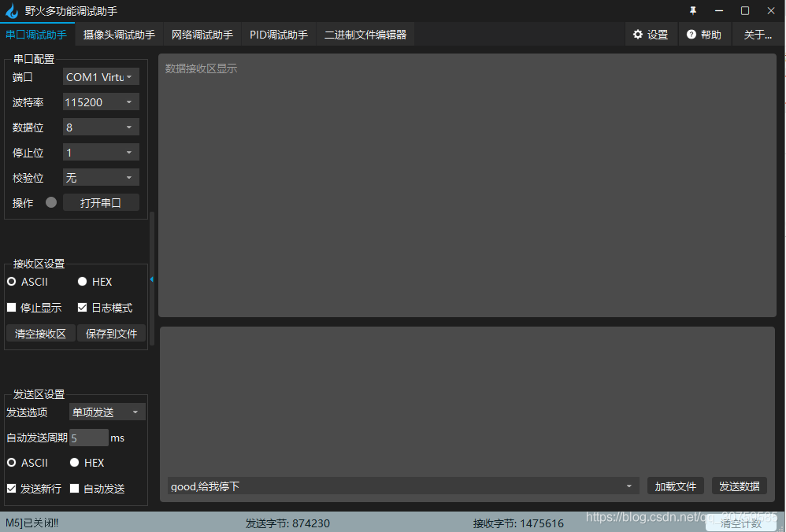
Task: Click the 清空计数 button
Action: pyautogui.click(x=741, y=524)
